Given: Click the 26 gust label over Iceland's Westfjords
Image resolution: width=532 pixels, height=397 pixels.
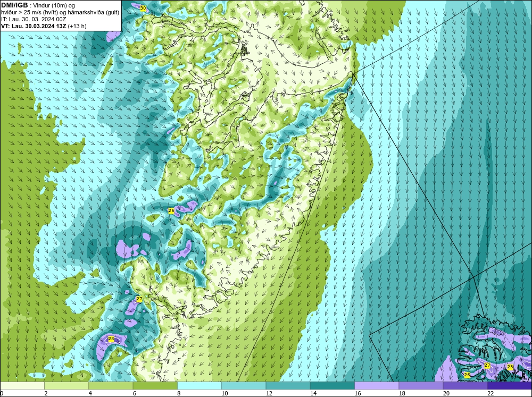Looking at the screenshot, I should pos(467,375).
